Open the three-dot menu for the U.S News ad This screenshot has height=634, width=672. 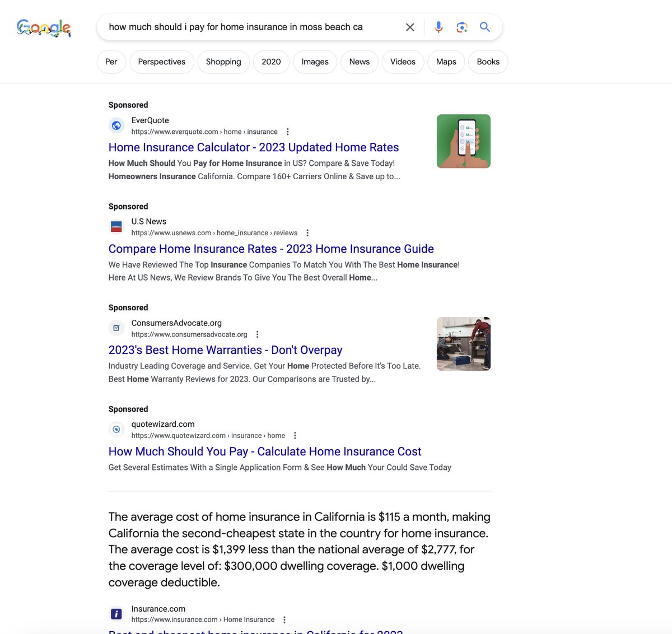307,233
